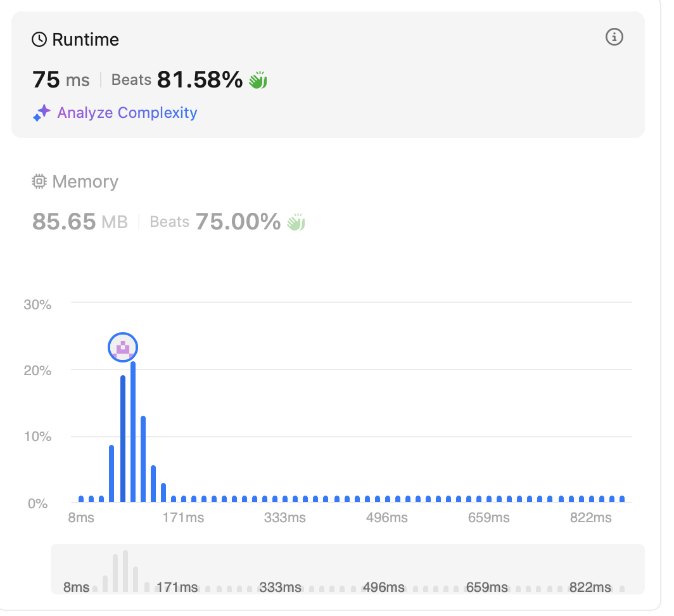Select the dark blue bar directly beneath the avatar
This screenshot has width=674, height=616.
[x=123, y=439]
